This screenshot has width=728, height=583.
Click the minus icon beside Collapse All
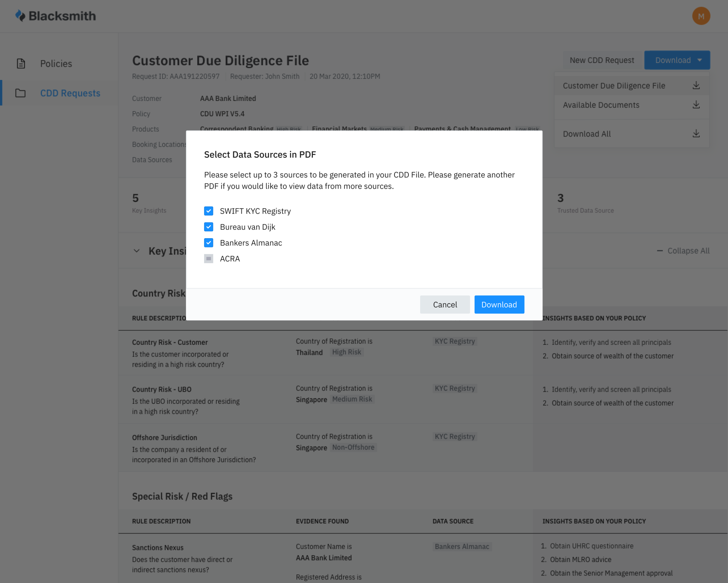click(x=659, y=251)
